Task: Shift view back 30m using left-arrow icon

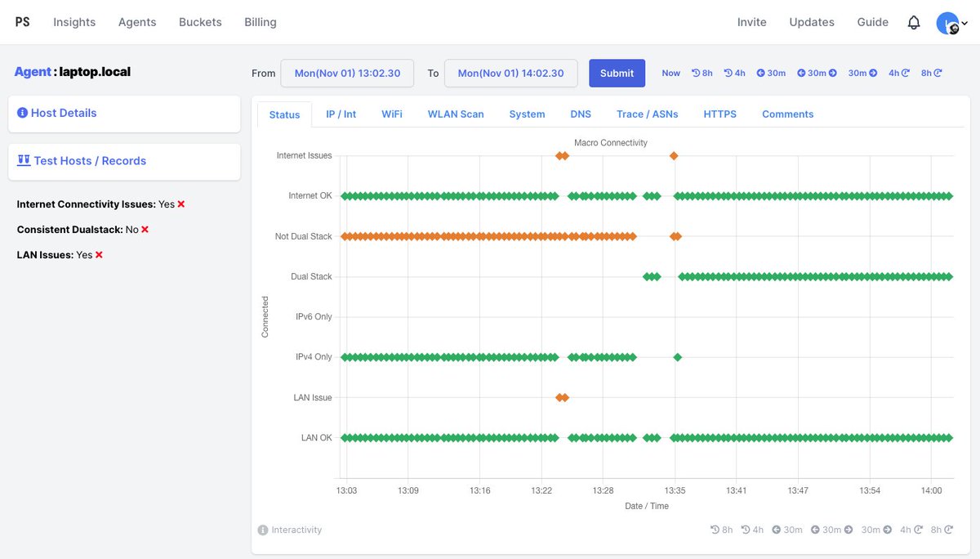Action: point(761,72)
